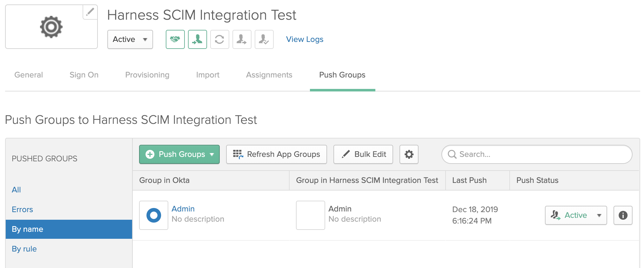The height and width of the screenshot is (268, 644).
Task: Click the circular sync arrows icon
Action: click(x=219, y=39)
